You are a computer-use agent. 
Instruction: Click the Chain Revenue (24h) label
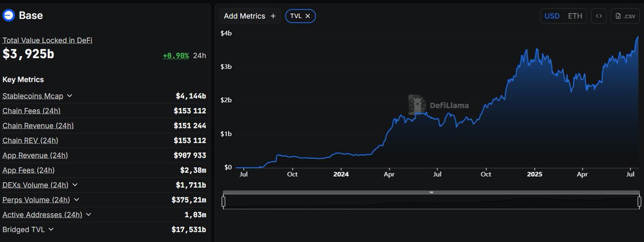tap(38, 125)
